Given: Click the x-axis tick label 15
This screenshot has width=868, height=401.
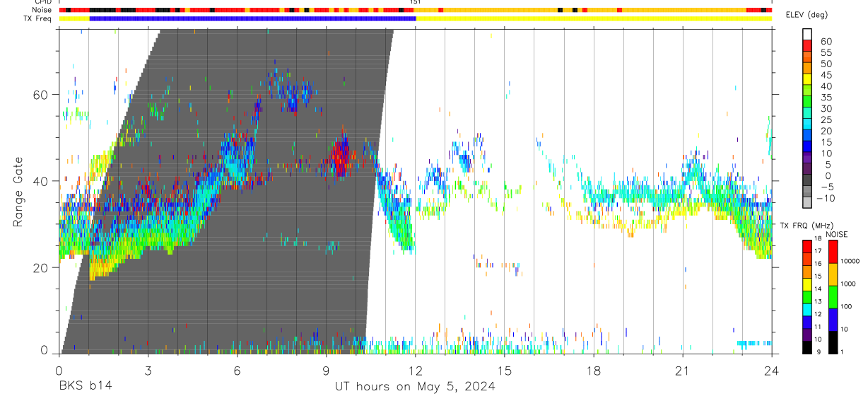Looking at the screenshot, I should click(504, 371).
